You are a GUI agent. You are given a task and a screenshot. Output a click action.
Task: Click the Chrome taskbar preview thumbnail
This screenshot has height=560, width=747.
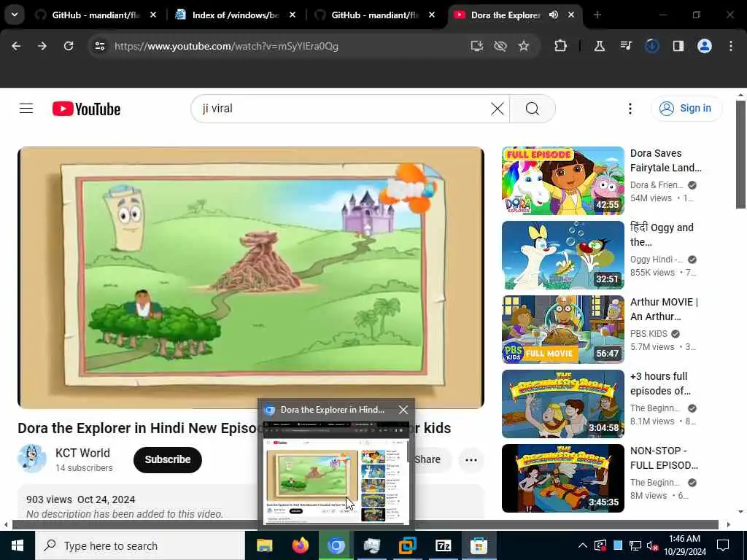pos(336,472)
